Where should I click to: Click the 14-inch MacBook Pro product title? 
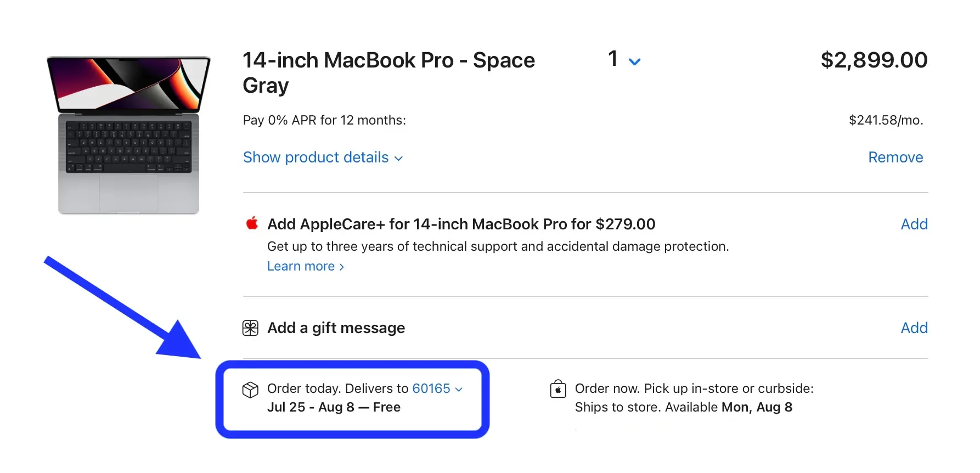388,72
